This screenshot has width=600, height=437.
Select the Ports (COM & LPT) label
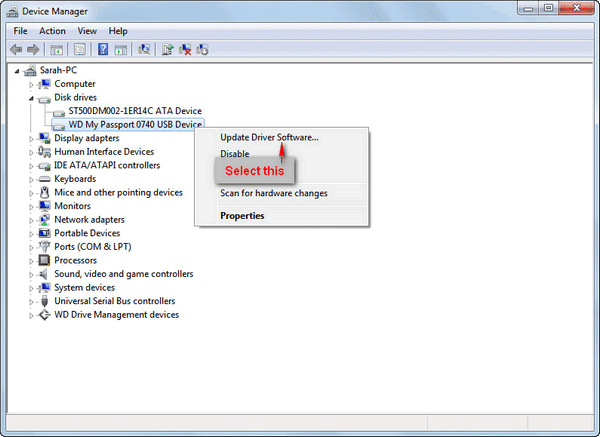coord(93,247)
